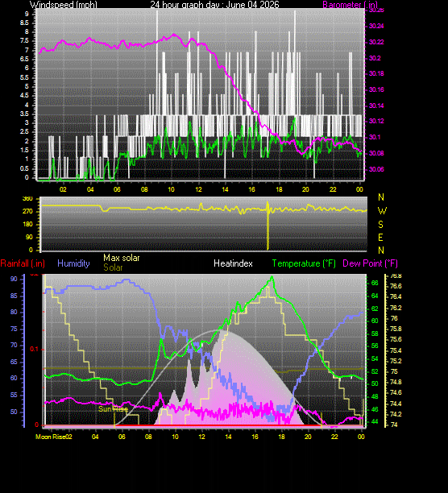
Task: Click windspeed axis value "7.5"
Action: click(x=24, y=41)
